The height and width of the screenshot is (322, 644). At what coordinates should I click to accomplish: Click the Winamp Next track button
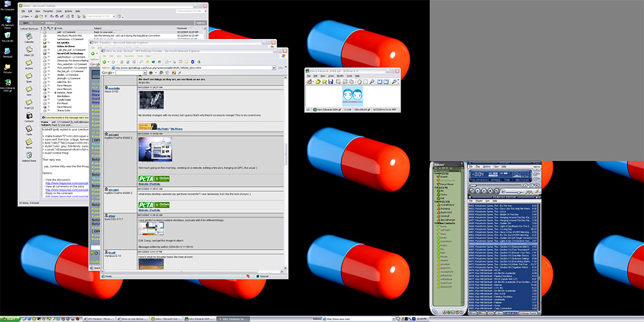(x=496, y=191)
